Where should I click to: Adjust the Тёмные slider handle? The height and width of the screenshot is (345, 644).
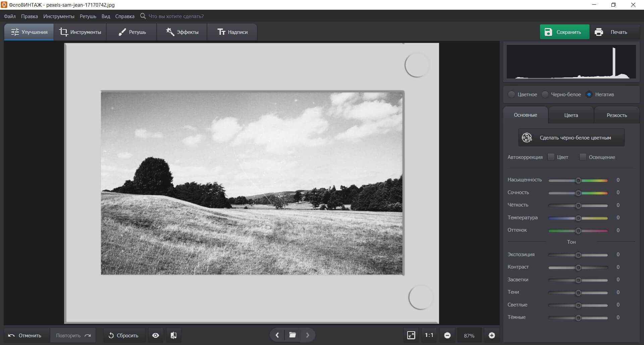click(578, 318)
